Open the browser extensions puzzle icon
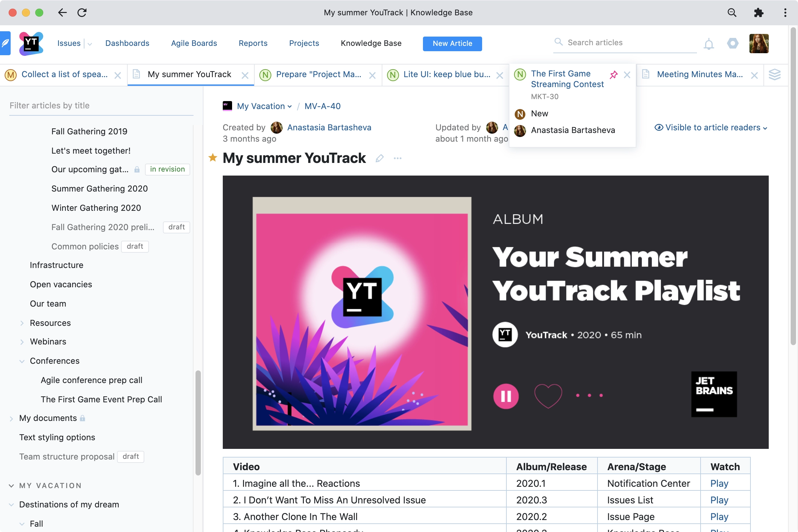The width and height of the screenshot is (798, 532). click(758, 13)
